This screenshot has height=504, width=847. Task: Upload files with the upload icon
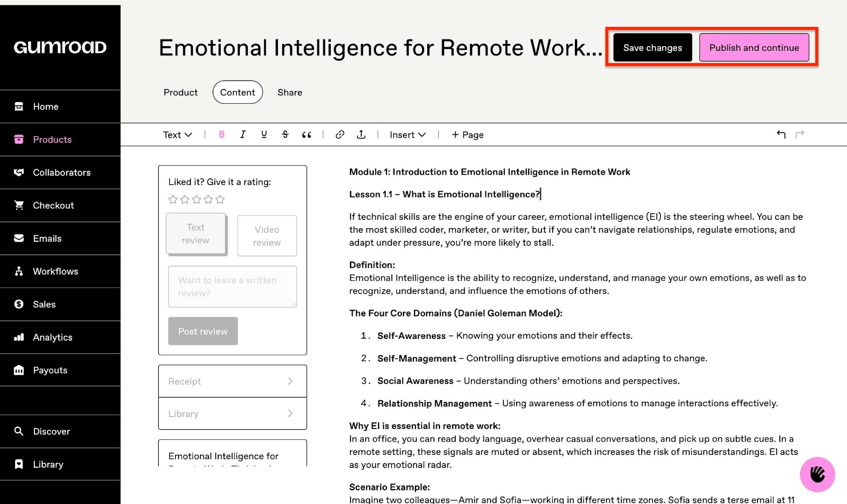pos(361,134)
